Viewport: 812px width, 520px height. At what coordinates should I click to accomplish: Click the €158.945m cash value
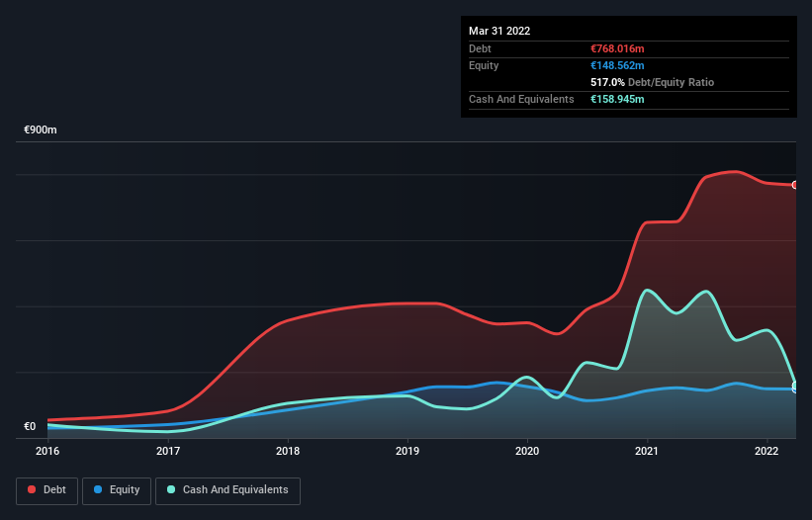tap(617, 99)
